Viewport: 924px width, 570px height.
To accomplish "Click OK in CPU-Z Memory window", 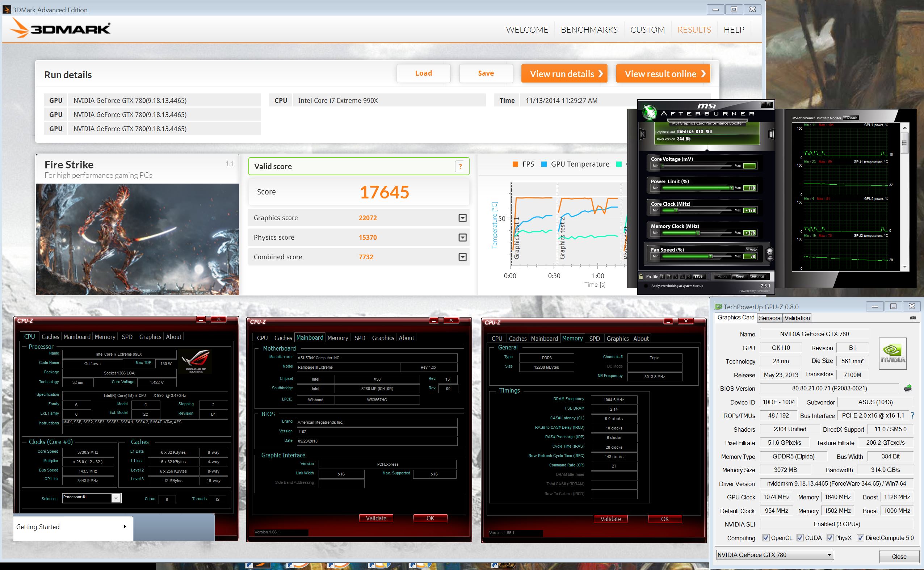I will [x=665, y=519].
